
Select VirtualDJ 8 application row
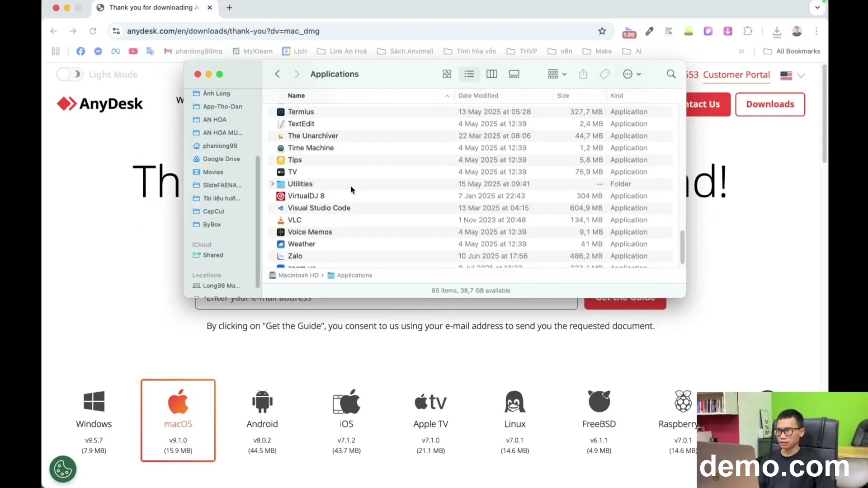[x=470, y=196]
